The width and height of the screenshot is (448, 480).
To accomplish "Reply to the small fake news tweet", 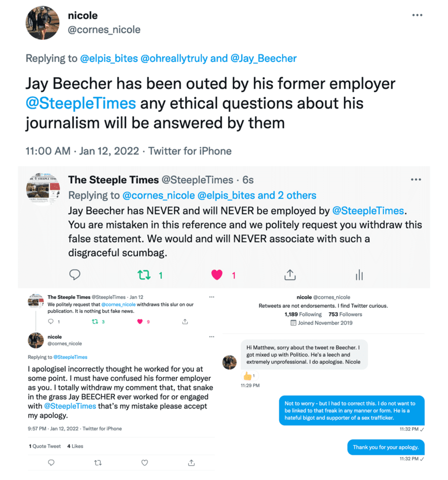I will click(x=51, y=322).
